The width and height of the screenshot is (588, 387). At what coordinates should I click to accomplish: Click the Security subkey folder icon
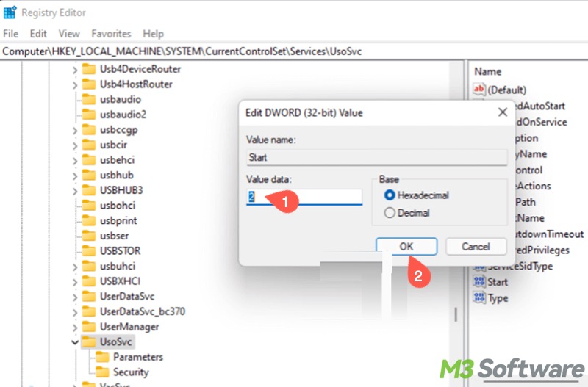click(102, 372)
